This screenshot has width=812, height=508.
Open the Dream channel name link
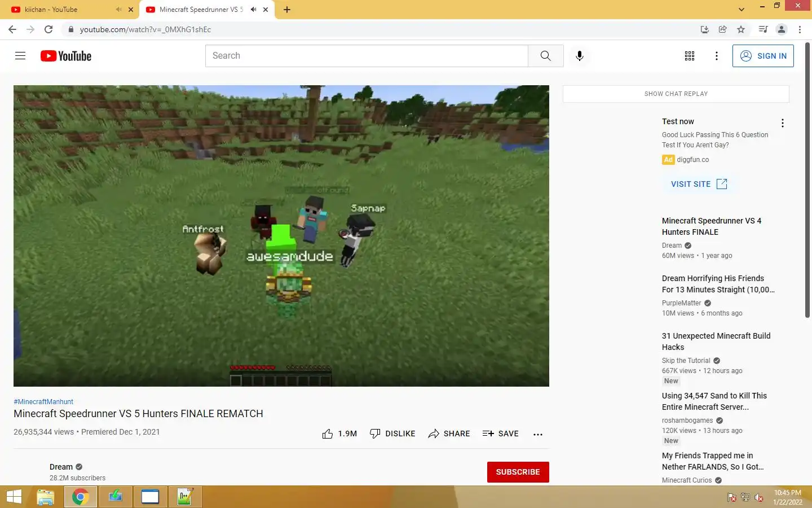(x=61, y=467)
